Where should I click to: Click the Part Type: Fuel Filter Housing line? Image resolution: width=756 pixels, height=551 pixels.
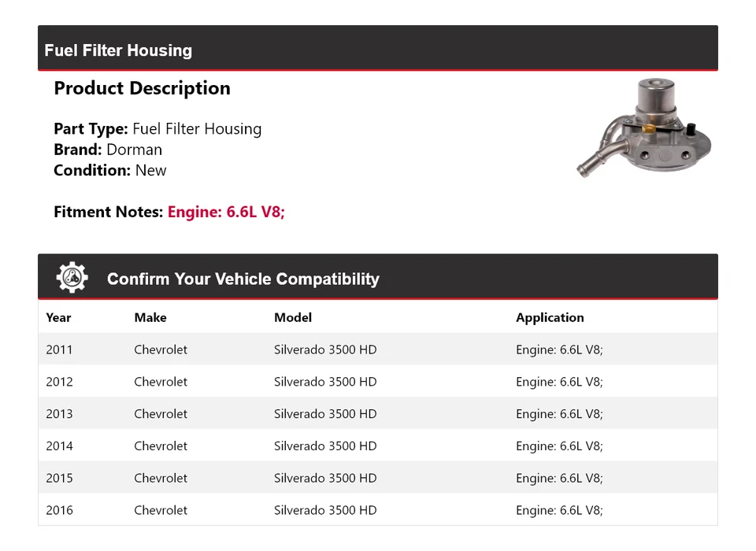click(x=157, y=129)
